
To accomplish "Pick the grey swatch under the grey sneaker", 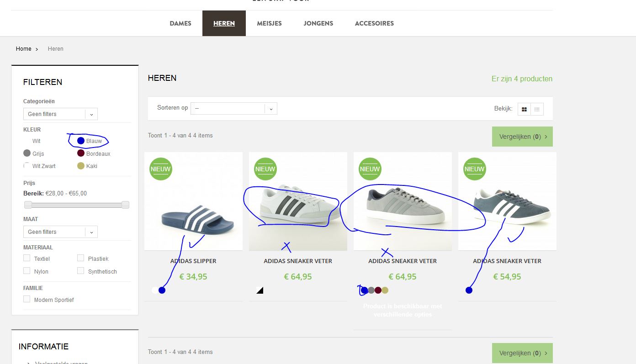I will [371, 290].
